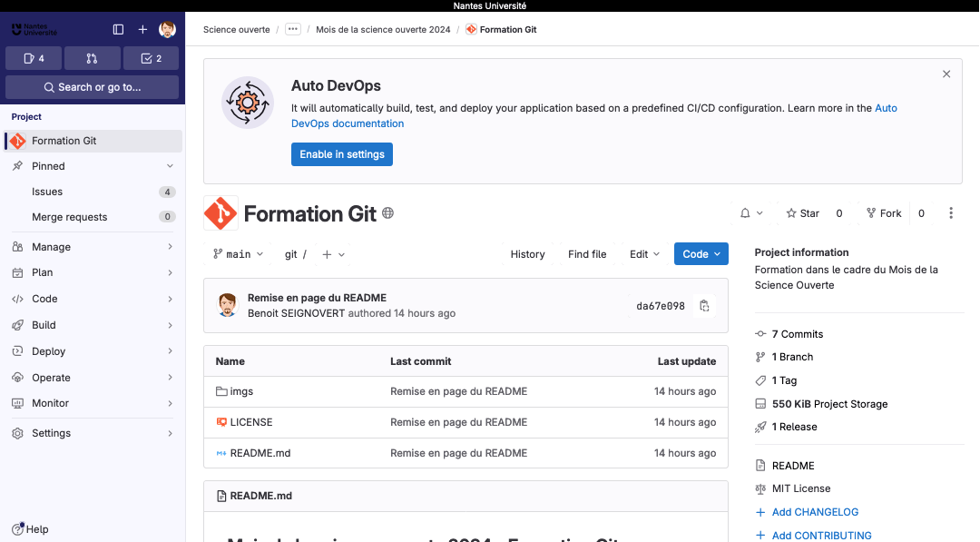980x542 pixels.
Task: Open the project actions kebab menu
Action: [x=951, y=213]
